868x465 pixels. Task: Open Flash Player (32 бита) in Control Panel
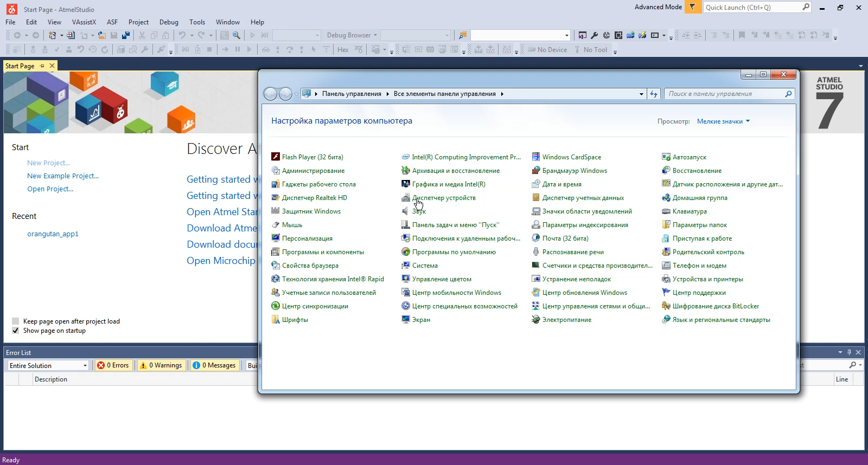307,157
